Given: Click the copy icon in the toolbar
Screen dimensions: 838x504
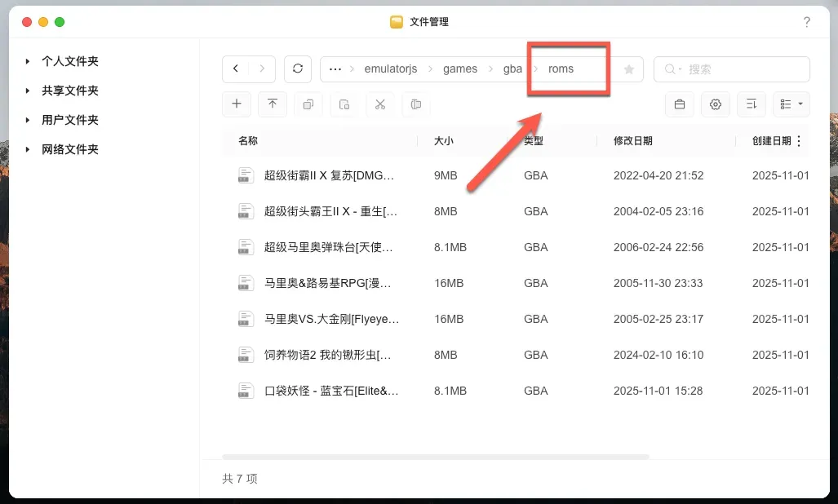Looking at the screenshot, I should [x=308, y=104].
